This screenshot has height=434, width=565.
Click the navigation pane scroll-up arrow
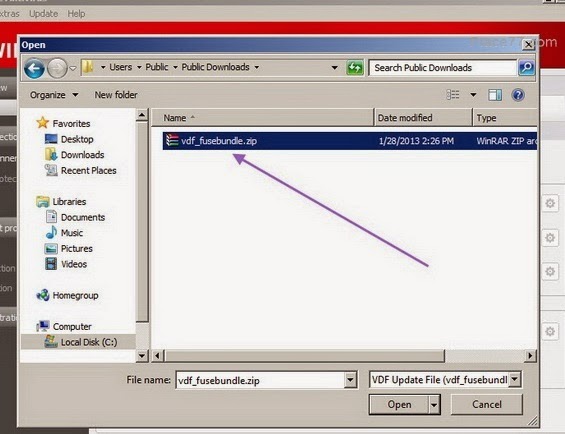(x=142, y=115)
